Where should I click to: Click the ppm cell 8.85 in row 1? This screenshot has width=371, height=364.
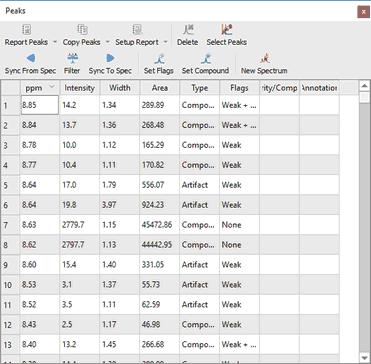click(x=40, y=105)
